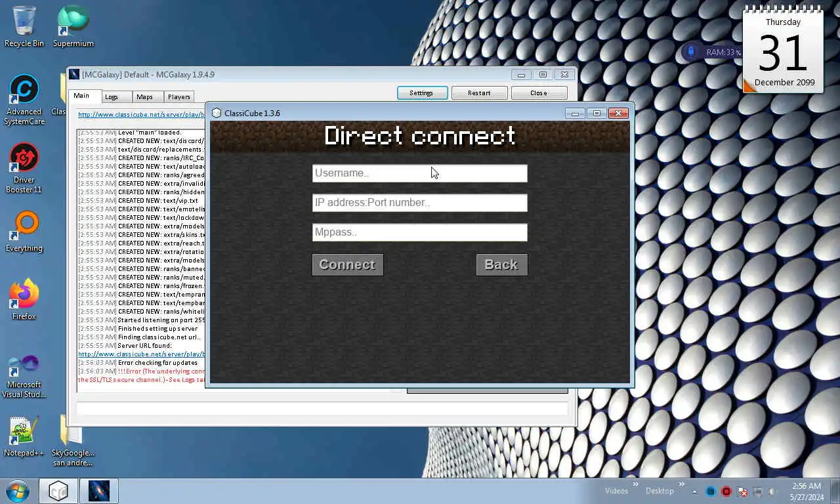The image size is (840, 504).
Task: Click the MCGalaxy title bar icon
Action: click(74, 75)
